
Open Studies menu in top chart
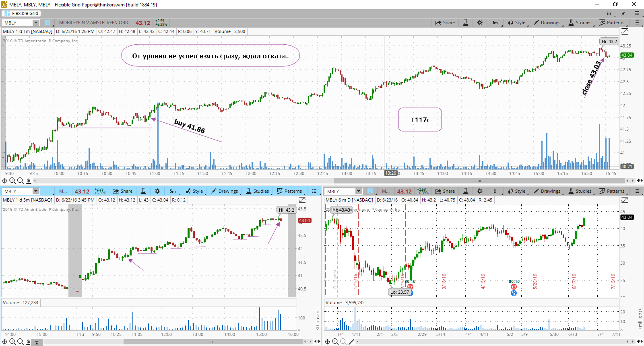tap(580, 23)
